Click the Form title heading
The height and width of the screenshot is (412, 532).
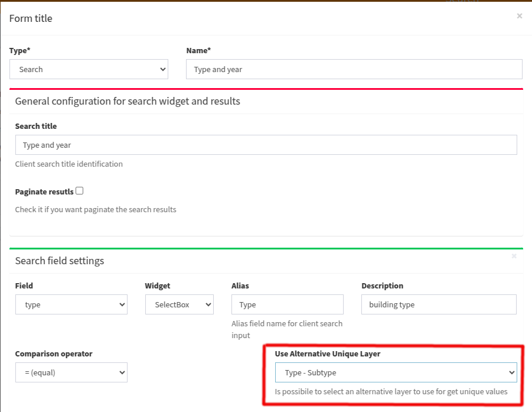point(31,18)
